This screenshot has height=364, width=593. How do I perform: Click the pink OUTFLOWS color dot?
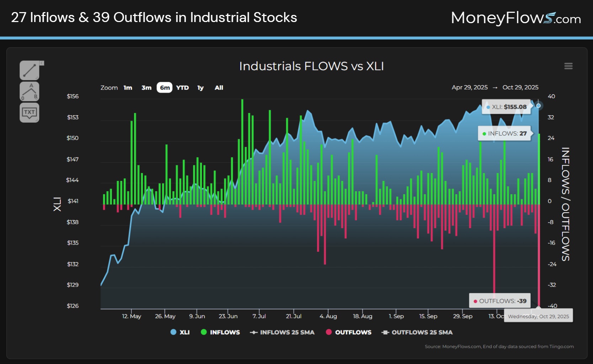pyautogui.click(x=328, y=332)
